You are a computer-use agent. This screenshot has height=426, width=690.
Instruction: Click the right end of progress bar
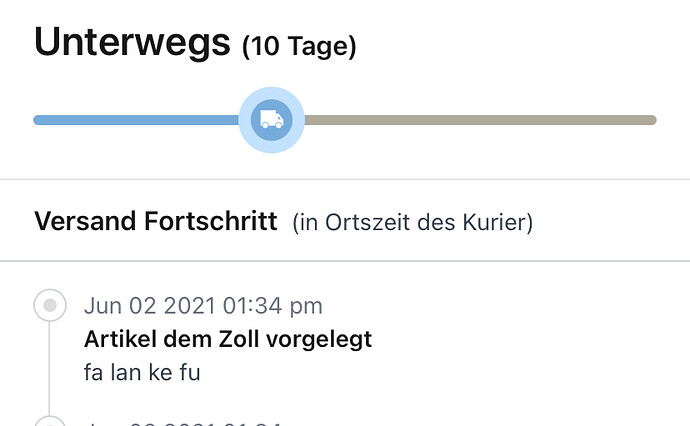[x=650, y=120]
